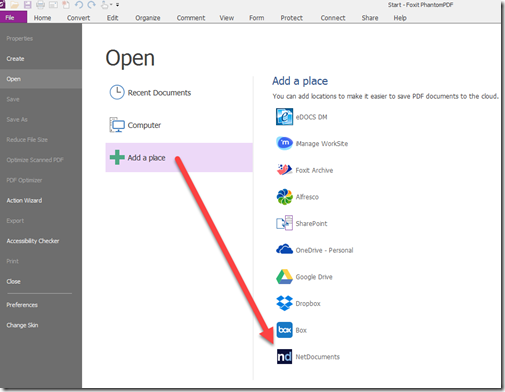Click the Google Drive text label
505x392 pixels.
tap(314, 277)
